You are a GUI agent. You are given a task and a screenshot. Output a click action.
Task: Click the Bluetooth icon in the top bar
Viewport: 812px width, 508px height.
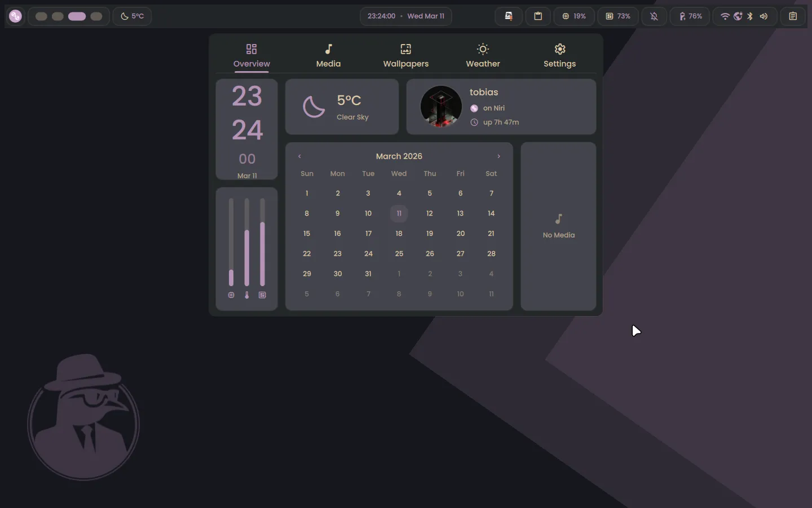(750, 16)
